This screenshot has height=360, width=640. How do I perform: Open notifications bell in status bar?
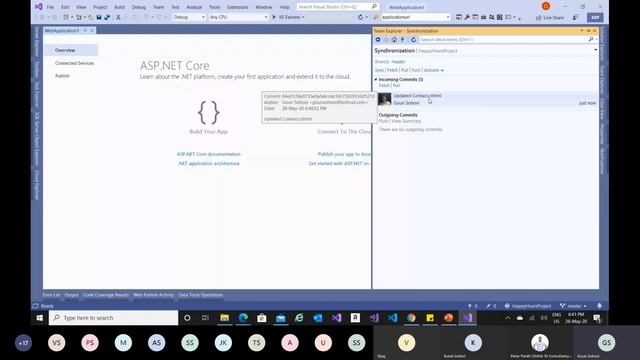click(x=599, y=306)
